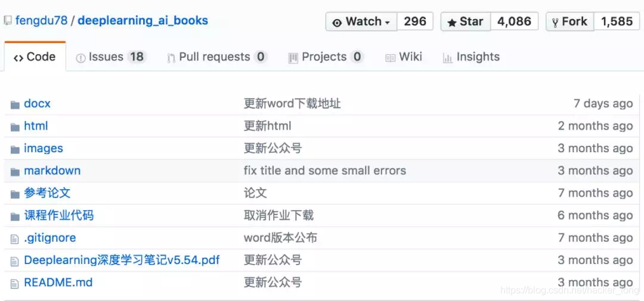Open the README.md file
The height and width of the screenshot is (301, 644).
tap(58, 282)
